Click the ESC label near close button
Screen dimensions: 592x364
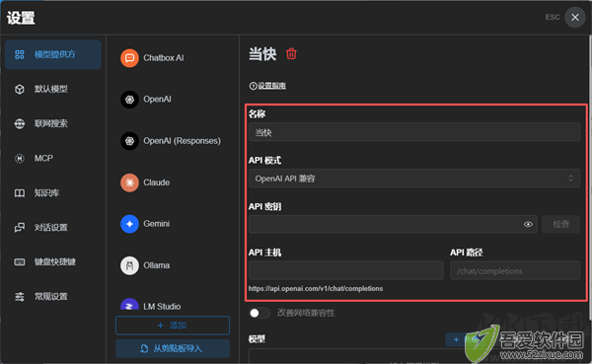click(553, 18)
